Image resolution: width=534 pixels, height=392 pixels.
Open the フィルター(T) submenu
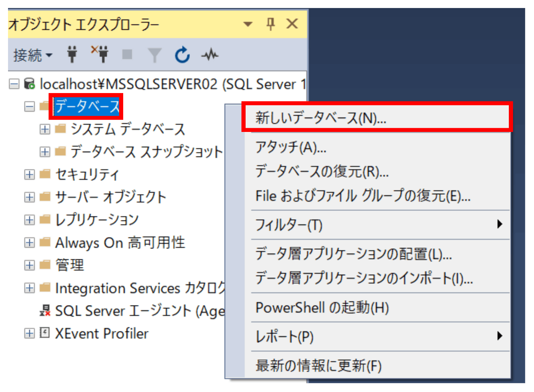pyautogui.click(x=377, y=225)
